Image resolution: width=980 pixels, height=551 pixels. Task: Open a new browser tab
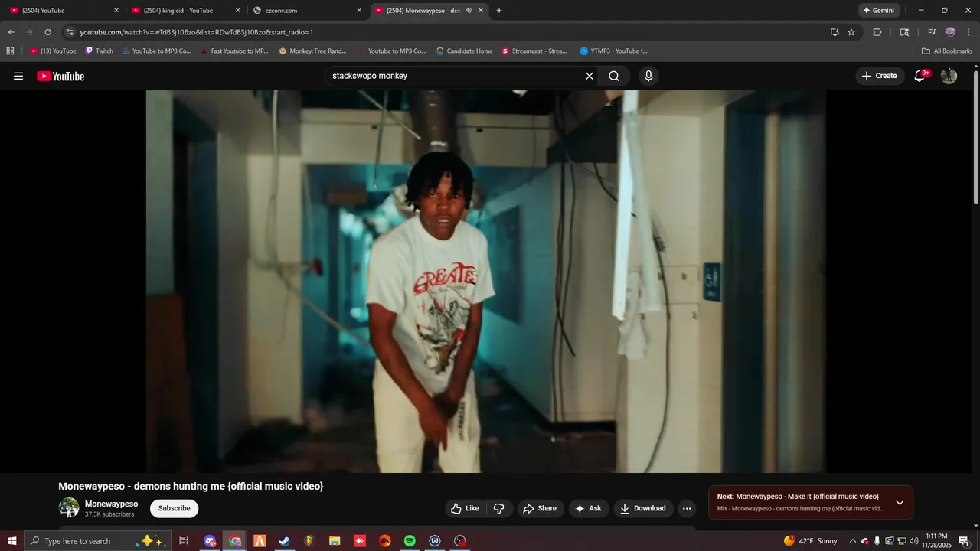[x=499, y=11]
